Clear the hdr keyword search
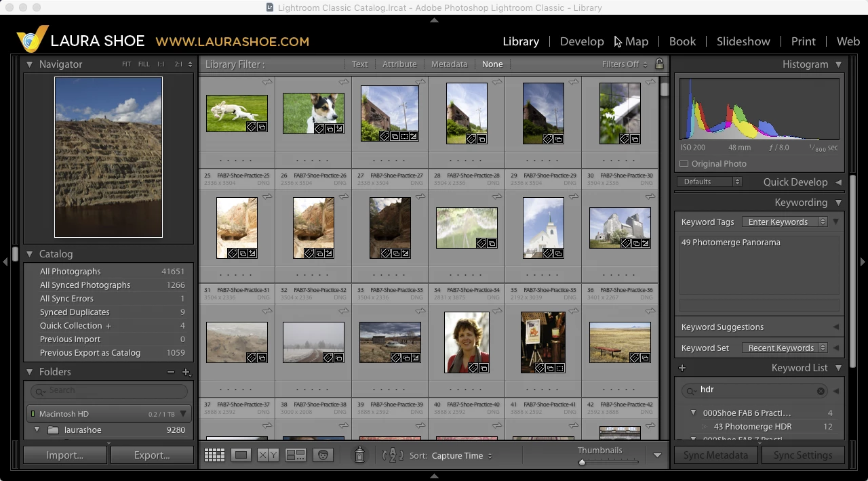The width and height of the screenshot is (868, 481). 821,391
